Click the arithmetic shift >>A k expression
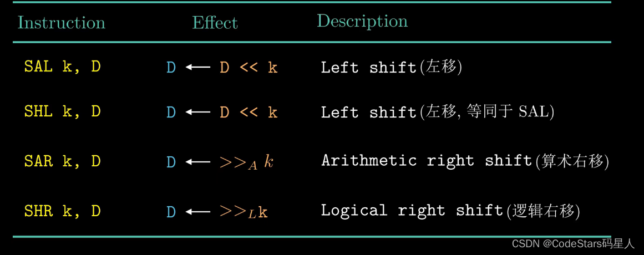This screenshot has height=255, width=644. coord(246,162)
